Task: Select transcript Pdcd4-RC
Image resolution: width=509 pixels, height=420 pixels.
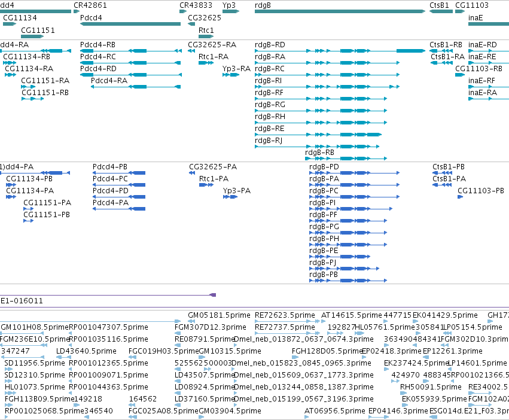Action: (97, 57)
